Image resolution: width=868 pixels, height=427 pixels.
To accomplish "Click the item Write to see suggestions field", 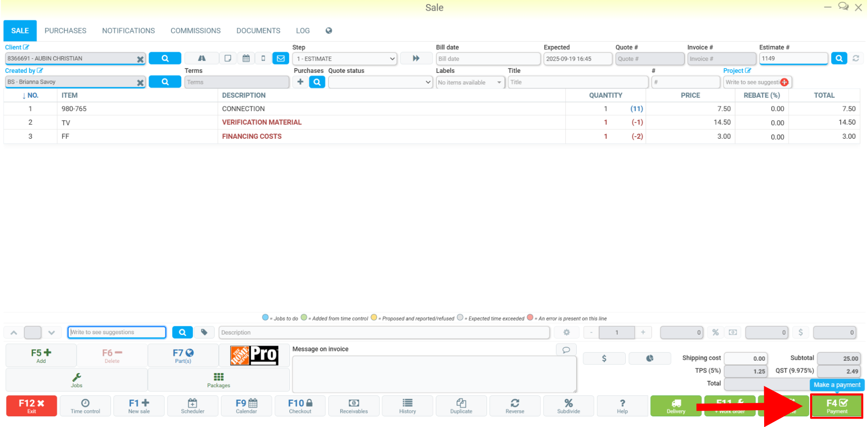I will (x=117, y=332).
